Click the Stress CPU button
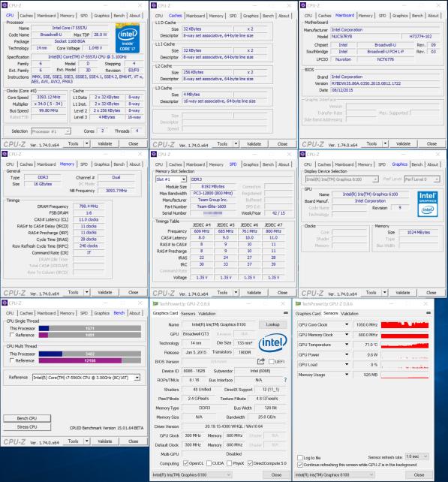This screenshot has height=482, width=448. (x=27, y=427)
